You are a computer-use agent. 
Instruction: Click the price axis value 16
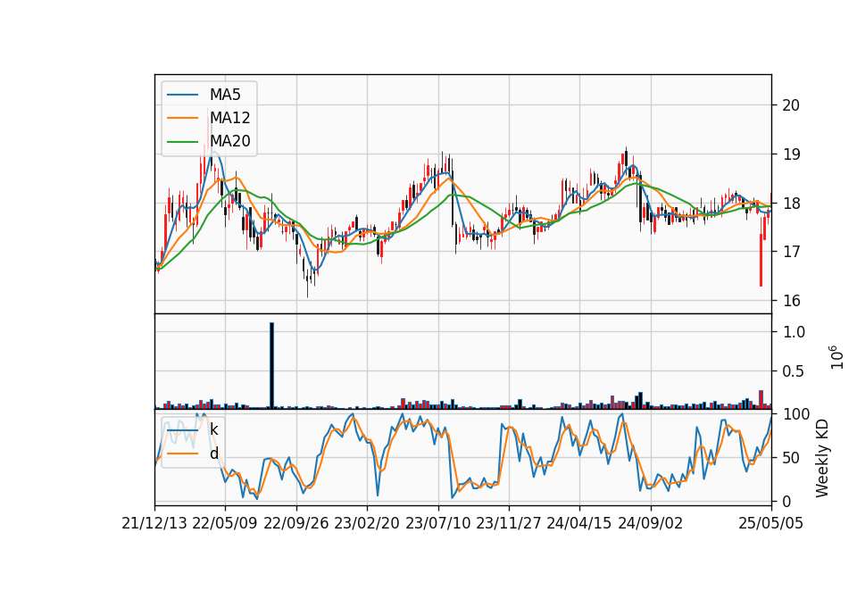(791, 301)
